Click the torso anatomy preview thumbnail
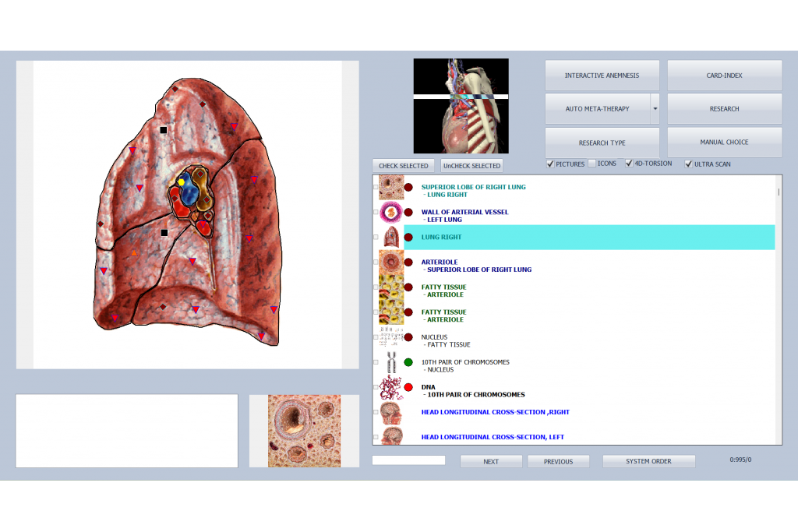 coord(461,106)
